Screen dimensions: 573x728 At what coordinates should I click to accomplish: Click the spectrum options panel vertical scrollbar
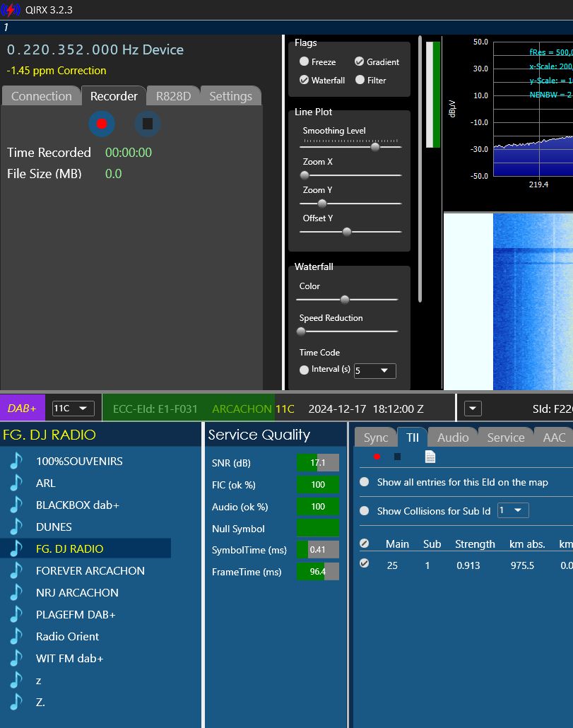pos(420,170)
